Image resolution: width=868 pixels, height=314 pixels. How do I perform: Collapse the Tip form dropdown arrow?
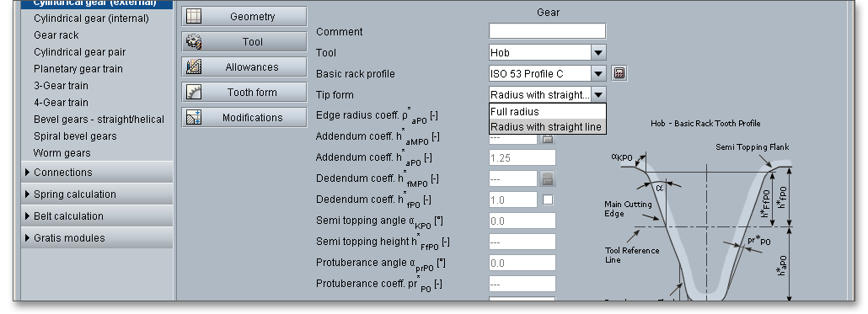[x=598, y=94]
